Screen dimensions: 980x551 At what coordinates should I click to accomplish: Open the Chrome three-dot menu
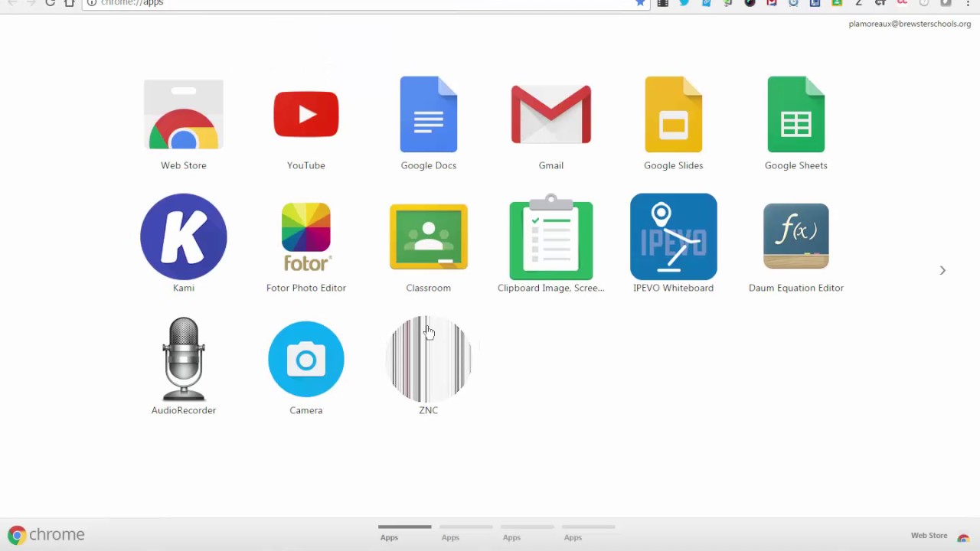[968, 3]
